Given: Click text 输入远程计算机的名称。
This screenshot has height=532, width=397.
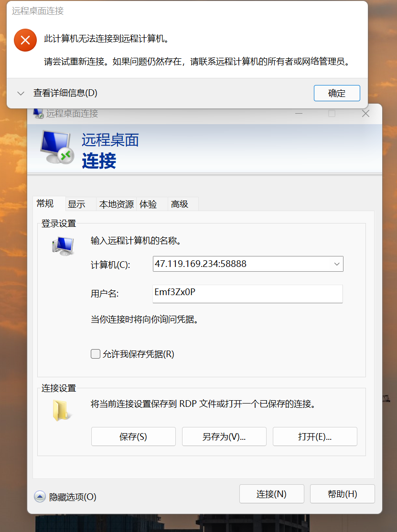Looking at the screenshot, I should (137, 241).
